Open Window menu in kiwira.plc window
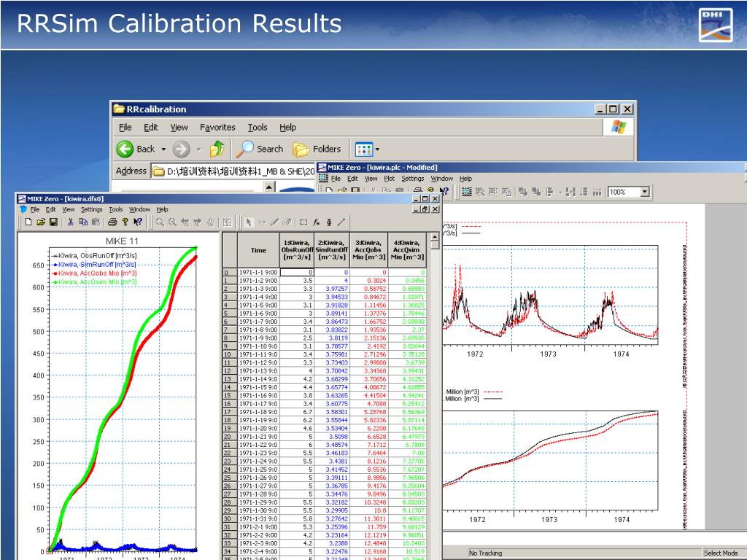Screen dimensions: 747x560 pos(442,179)
